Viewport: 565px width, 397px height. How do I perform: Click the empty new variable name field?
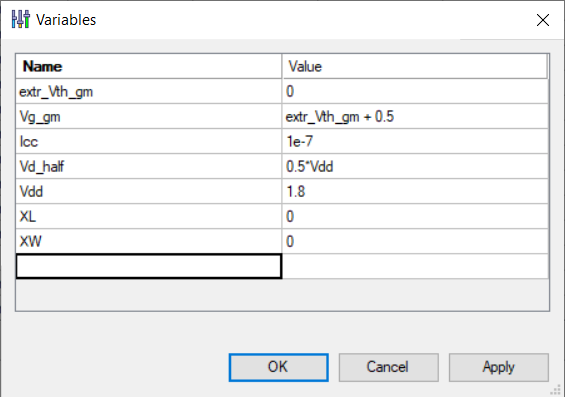click(148, 266)
